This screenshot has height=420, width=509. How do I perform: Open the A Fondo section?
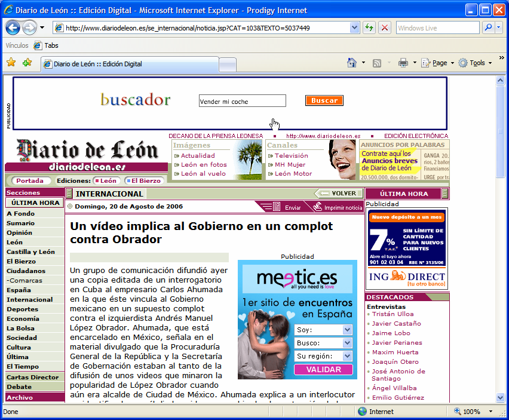(x=21, y=213)
